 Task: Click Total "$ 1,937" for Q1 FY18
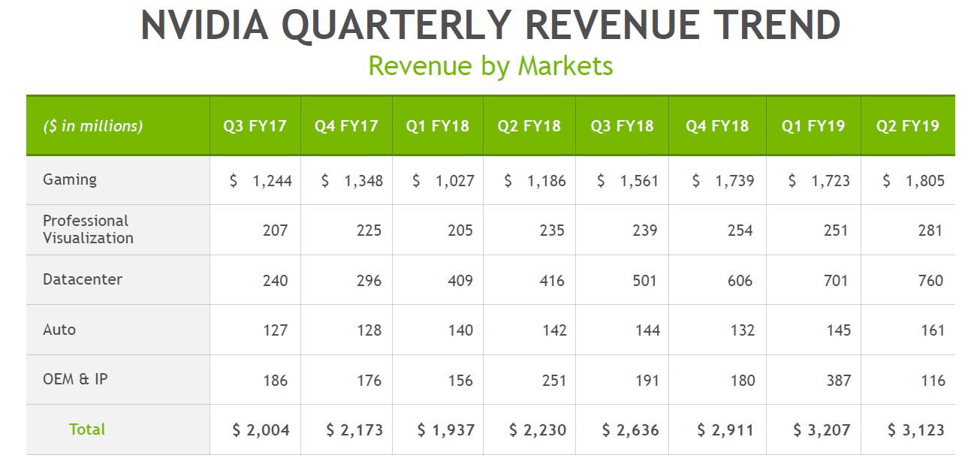pos(445,430)
